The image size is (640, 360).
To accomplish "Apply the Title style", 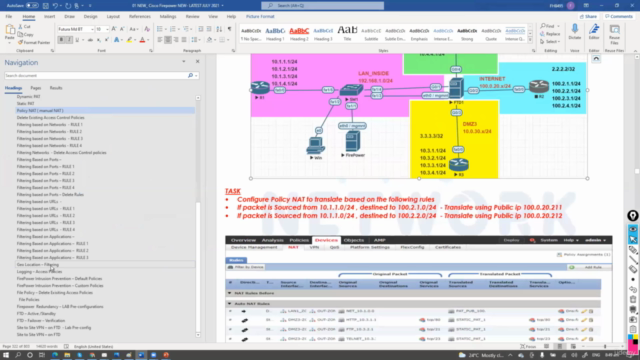I will (347, 34).
